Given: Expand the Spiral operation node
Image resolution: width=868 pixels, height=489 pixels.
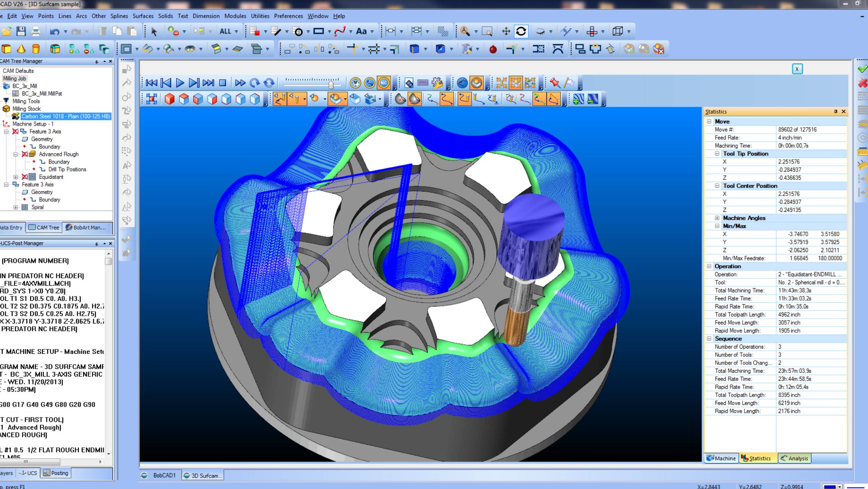Looking at the screenshot, I should tap(16, 207).
